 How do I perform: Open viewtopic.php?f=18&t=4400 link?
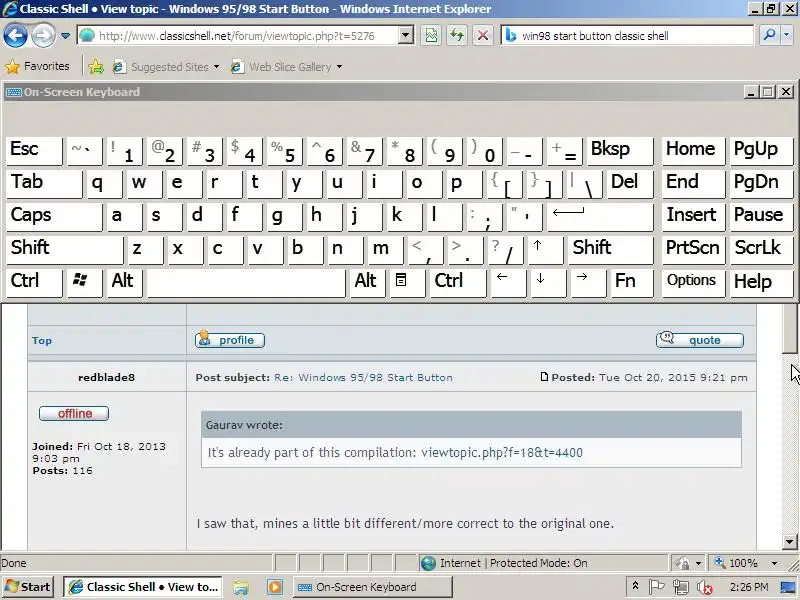pyautogui.click(x=502, y=453)
